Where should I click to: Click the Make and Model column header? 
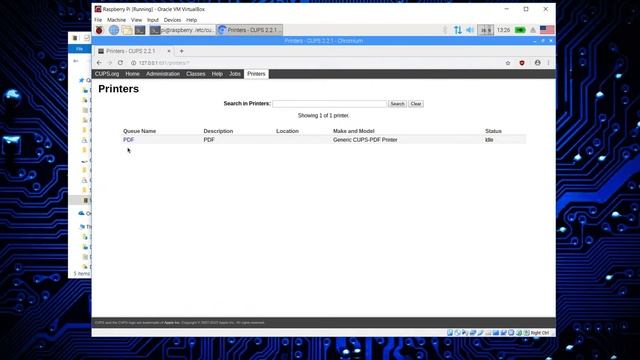(353, 131)
